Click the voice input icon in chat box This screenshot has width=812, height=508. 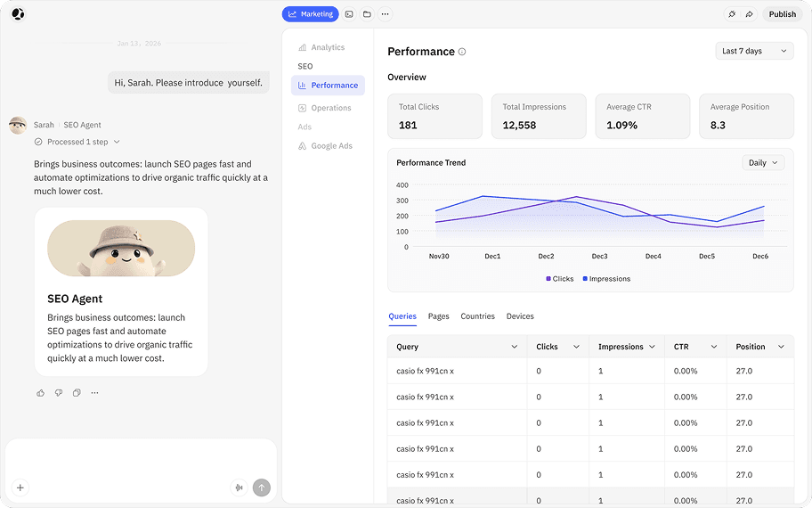(239, 488)
